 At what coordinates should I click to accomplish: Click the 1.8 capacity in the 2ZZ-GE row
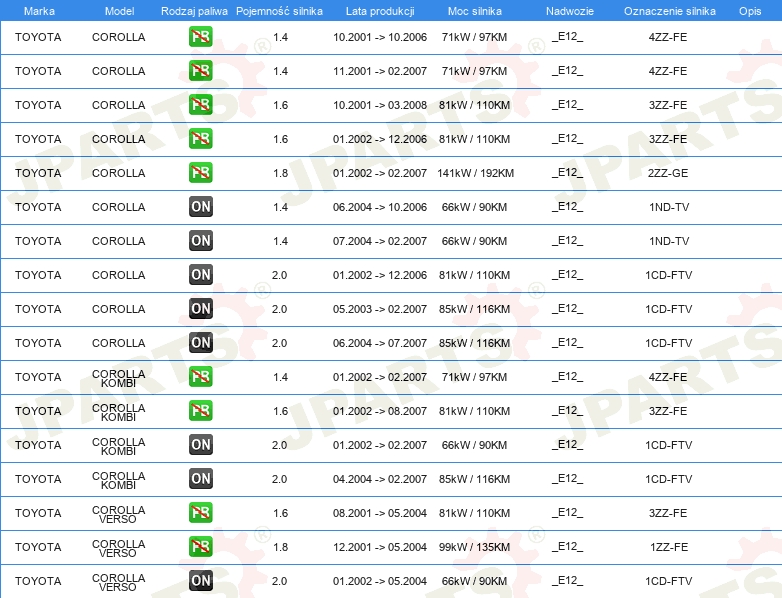[x=280, y=173]
